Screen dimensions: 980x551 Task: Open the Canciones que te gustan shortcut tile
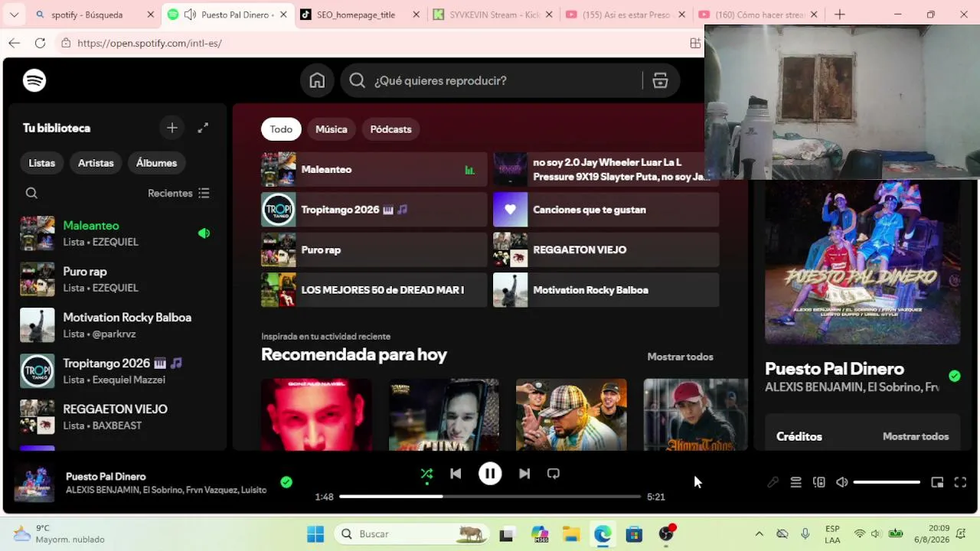pyautogui.click(x=606, y=210)
